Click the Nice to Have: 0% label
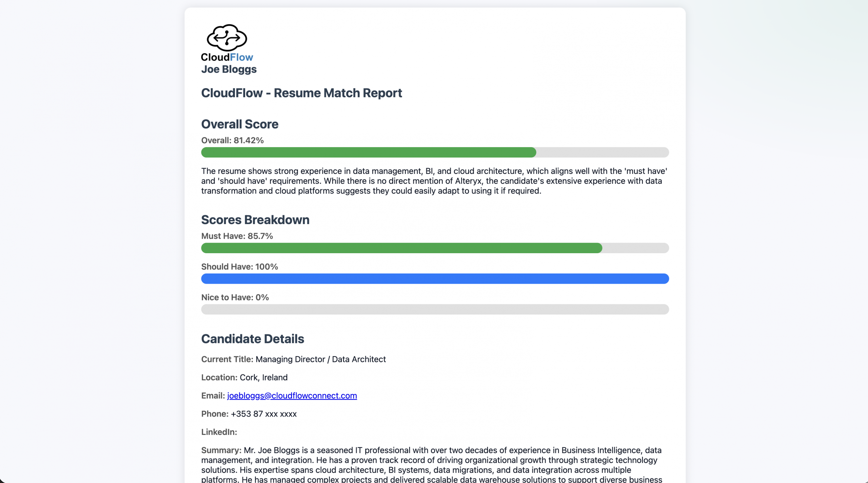Image resolution: width=868 pixels, height=483 pixels. tap(235, 297)
